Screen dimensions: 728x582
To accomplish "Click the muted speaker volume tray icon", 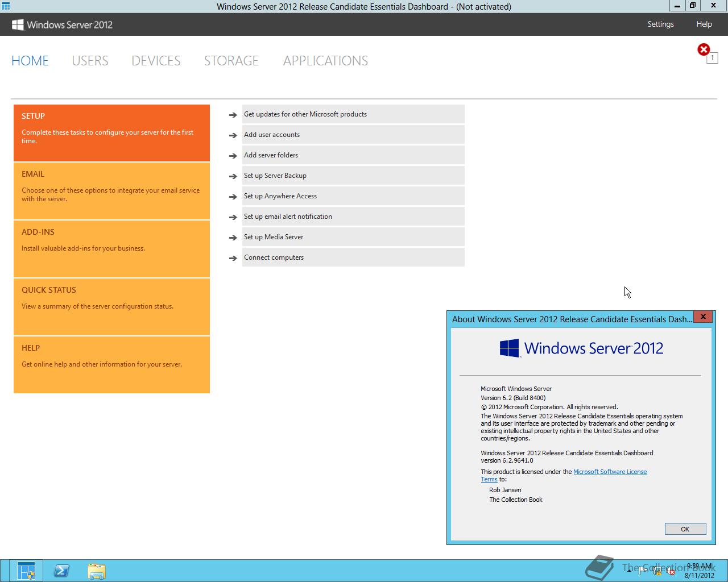I will coord(671,571).
